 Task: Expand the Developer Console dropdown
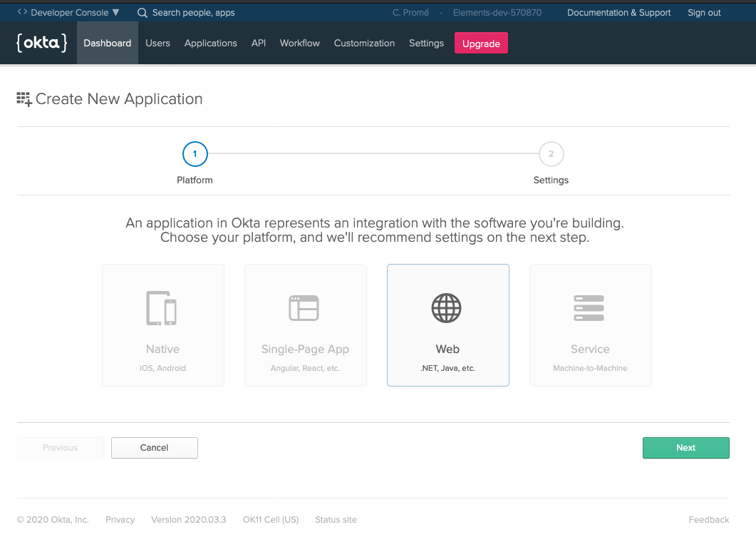(115, 13)
